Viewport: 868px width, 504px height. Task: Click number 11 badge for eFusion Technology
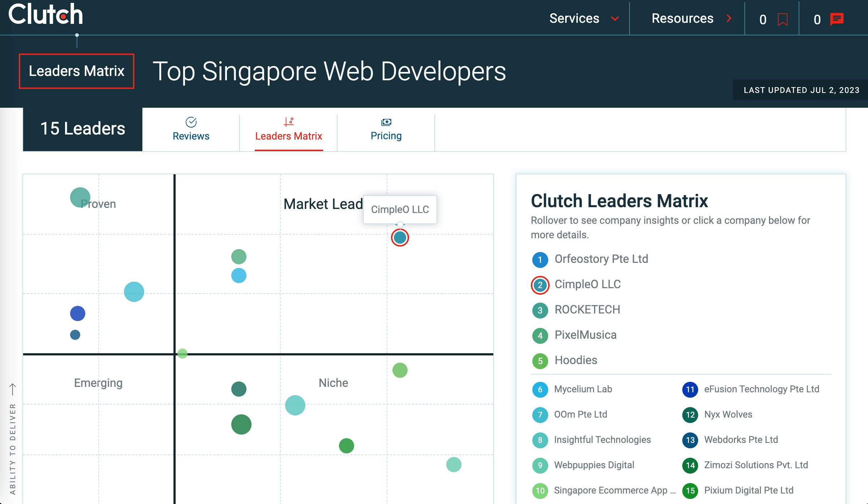pyautogui.click(x=690, y=390)
